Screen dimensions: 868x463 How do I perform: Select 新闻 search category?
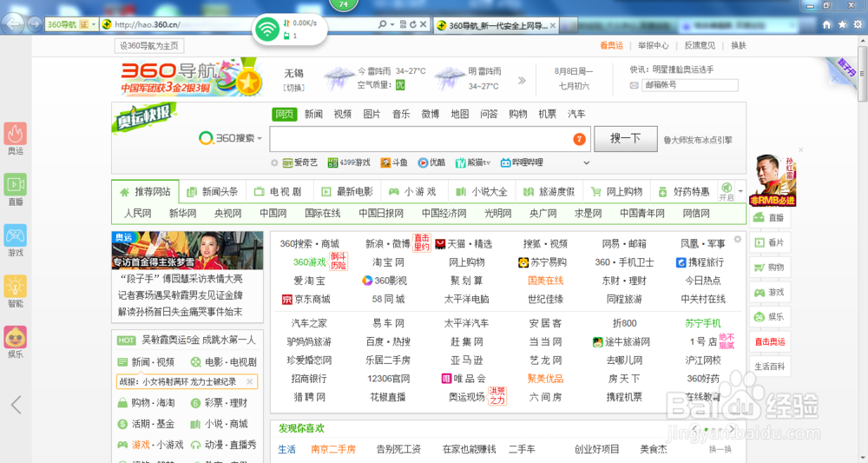tap(313, 114)
